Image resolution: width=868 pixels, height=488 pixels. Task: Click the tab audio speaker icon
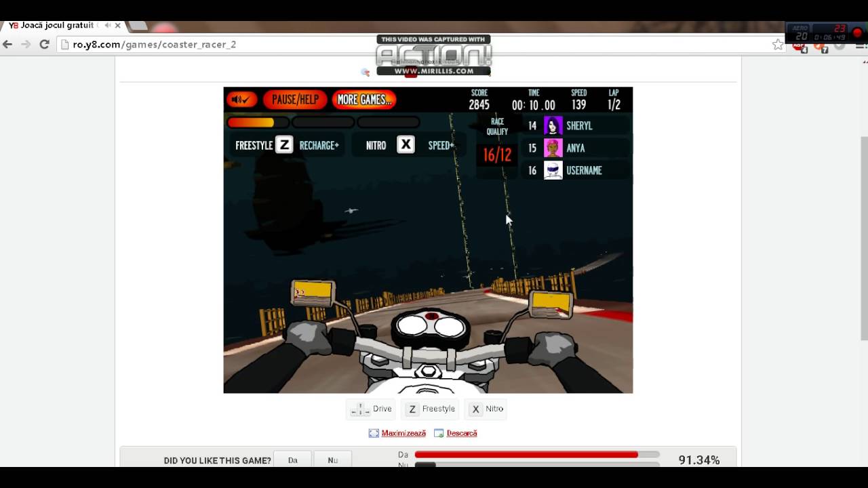tap(108, 26)
